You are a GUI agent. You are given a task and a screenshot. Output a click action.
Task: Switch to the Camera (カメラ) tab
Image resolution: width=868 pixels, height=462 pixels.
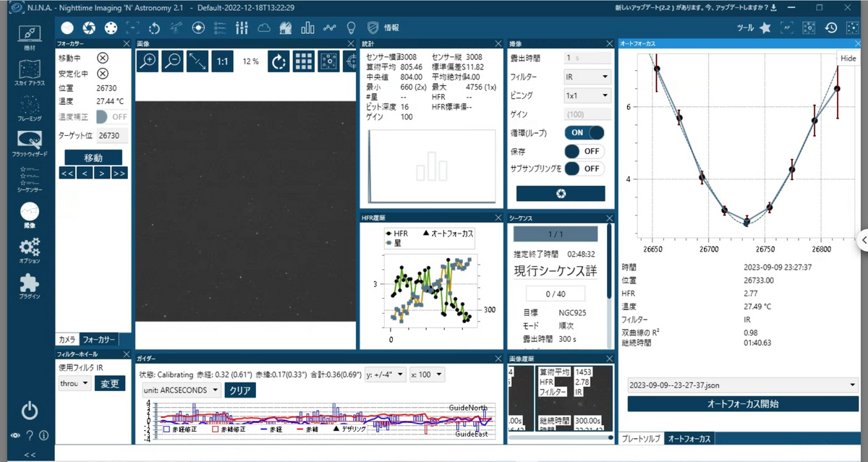67,339
